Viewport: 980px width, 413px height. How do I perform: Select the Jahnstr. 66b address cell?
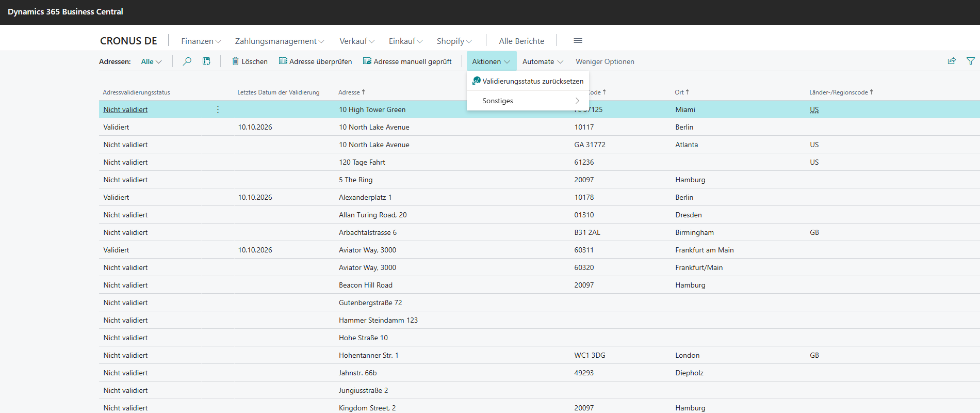(x=358, y=373)
